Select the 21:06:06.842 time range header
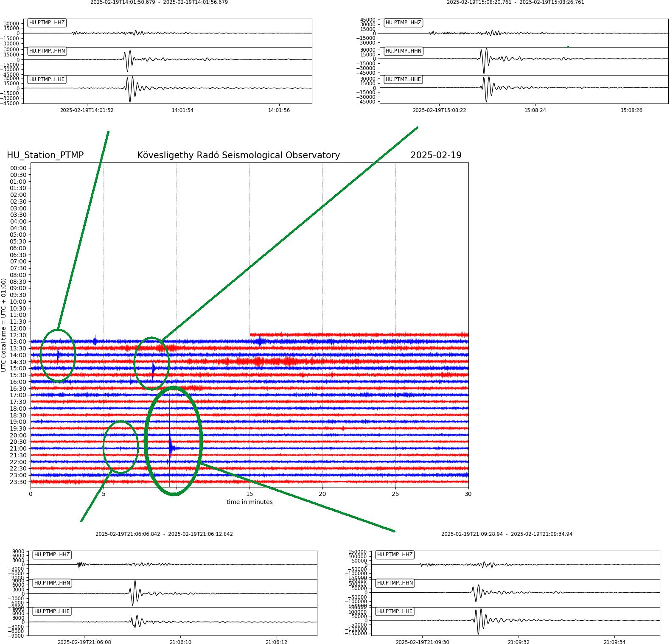This screenshot has width=670, height=644. click(x=164, y=534)
